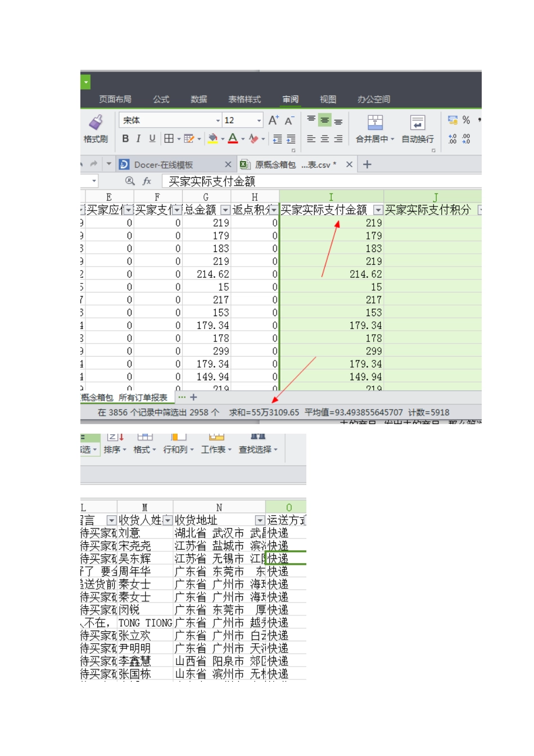Screen dimensions: 534x756
Task: Open the 页面布局 ribbon tab
Action: 115,99
